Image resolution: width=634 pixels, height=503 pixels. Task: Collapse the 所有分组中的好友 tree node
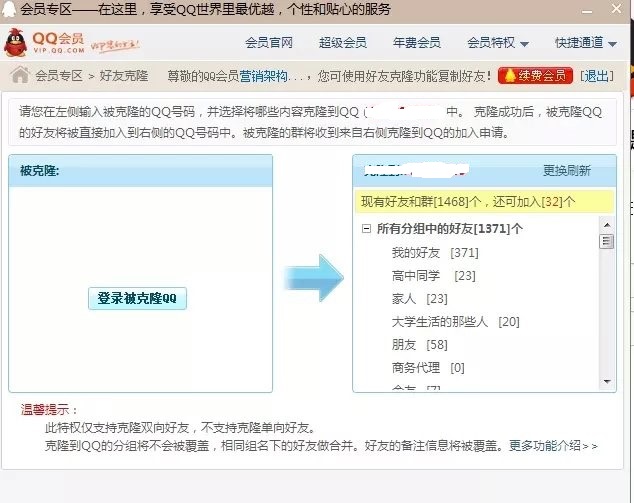click(366, 229)
